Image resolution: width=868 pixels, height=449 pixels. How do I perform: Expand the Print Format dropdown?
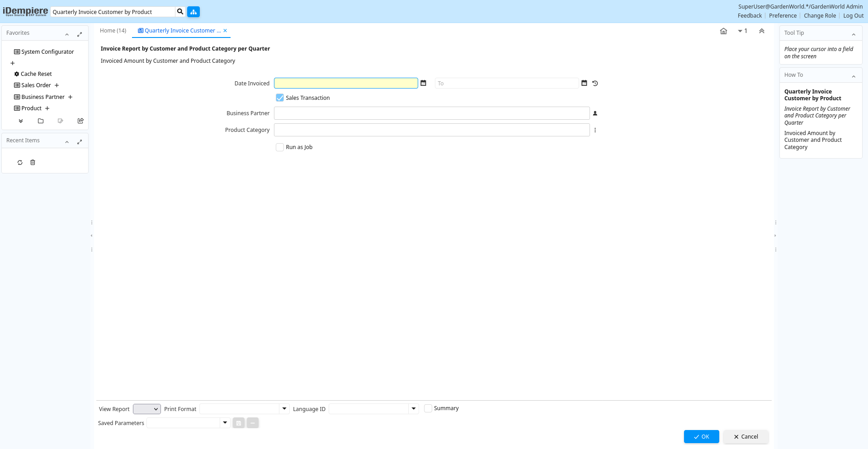tap(284, 409)
